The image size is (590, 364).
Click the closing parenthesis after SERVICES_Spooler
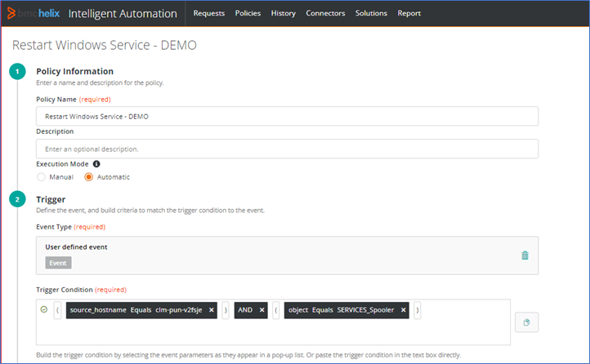click(418, 310)
